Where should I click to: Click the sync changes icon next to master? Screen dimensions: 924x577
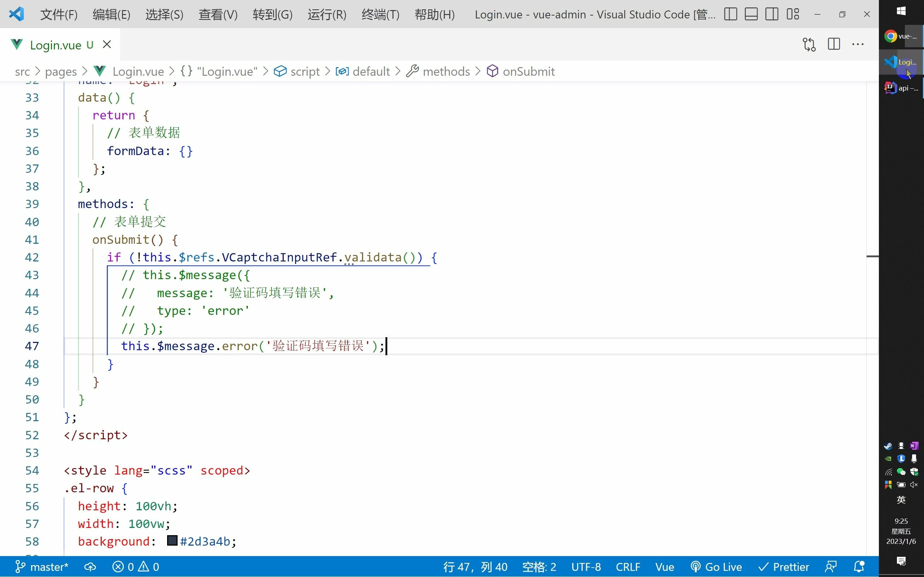tap(90, 566)
